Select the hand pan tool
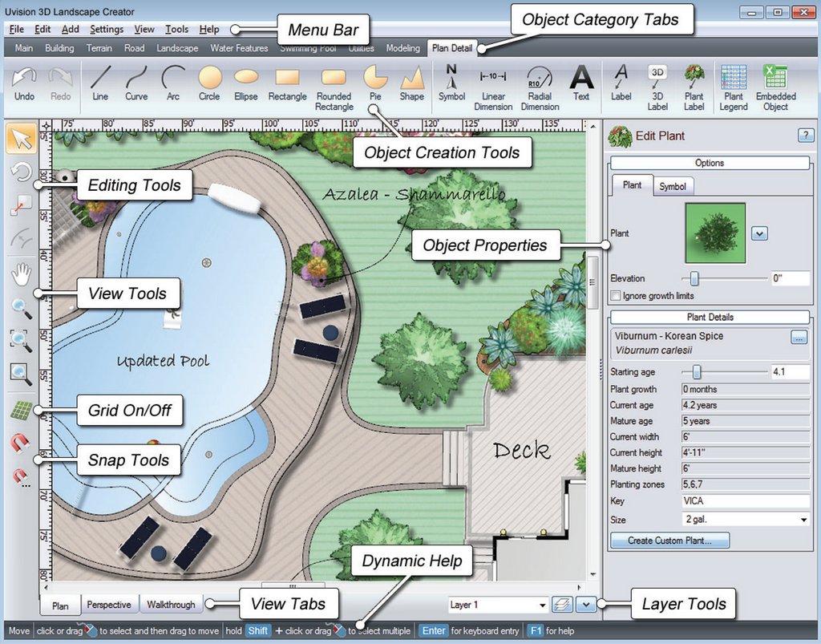821x644 pixels. (x=22, y=273)
